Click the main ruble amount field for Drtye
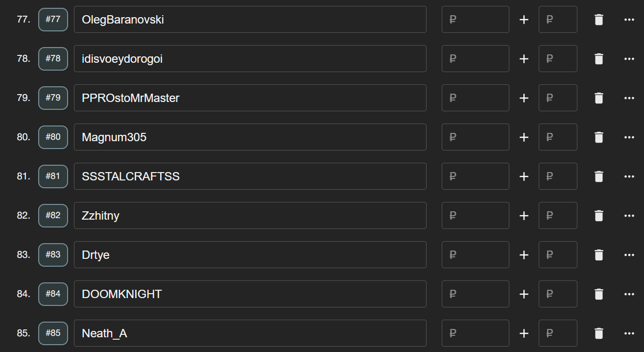 coord(476,255)
